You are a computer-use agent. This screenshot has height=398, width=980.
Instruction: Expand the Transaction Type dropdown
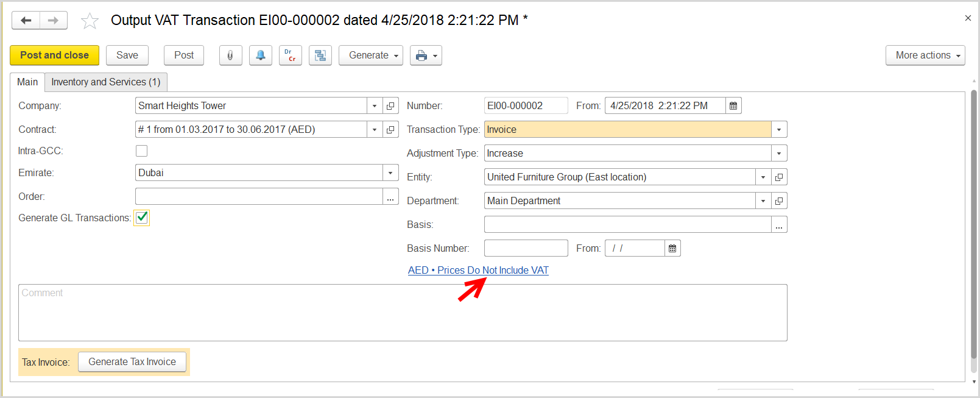click(779, 130)
